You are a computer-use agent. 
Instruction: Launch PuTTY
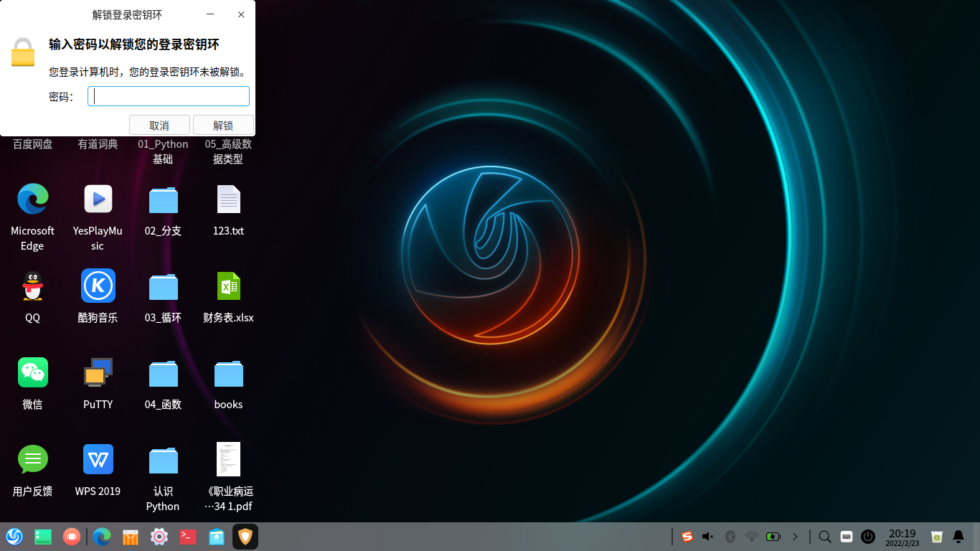[98, 372]
